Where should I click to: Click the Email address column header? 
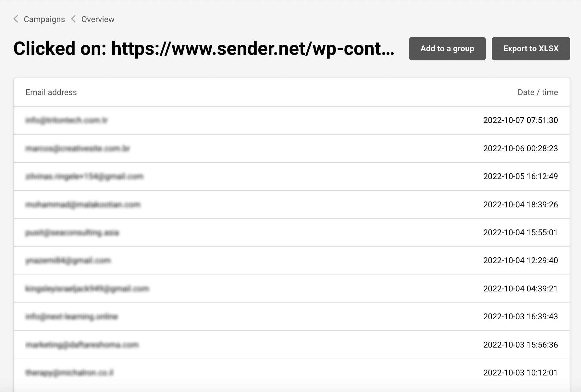click(51, 92)
